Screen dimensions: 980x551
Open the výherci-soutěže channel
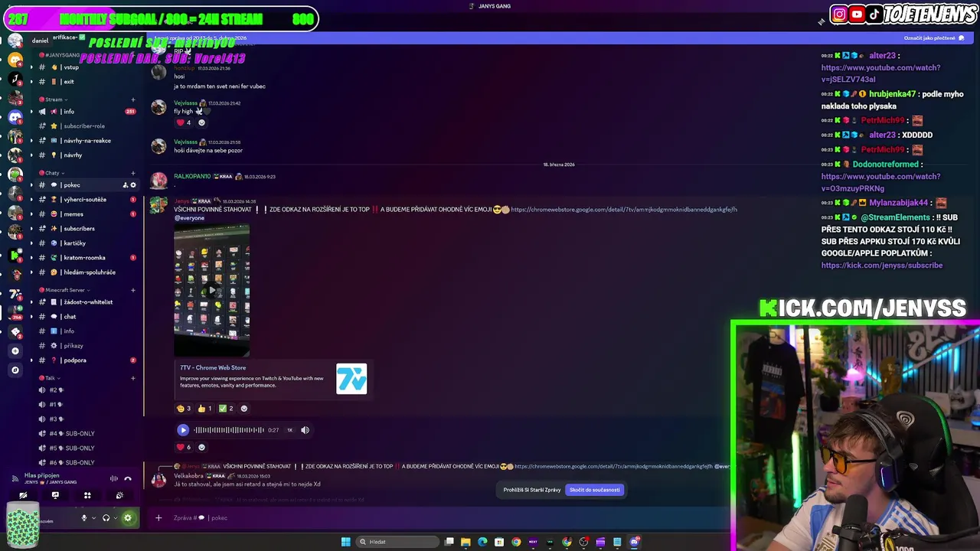point(87,200)
